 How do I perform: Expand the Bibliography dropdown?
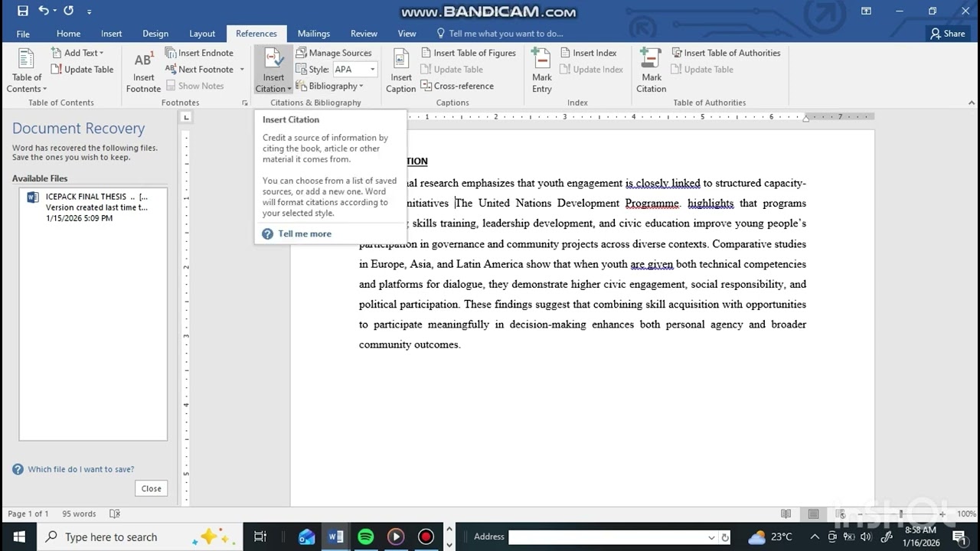pos(330,86)
